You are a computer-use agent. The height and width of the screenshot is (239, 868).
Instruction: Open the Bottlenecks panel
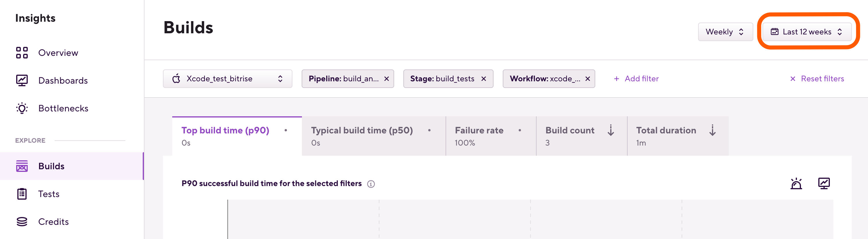[x=22, y=108]
